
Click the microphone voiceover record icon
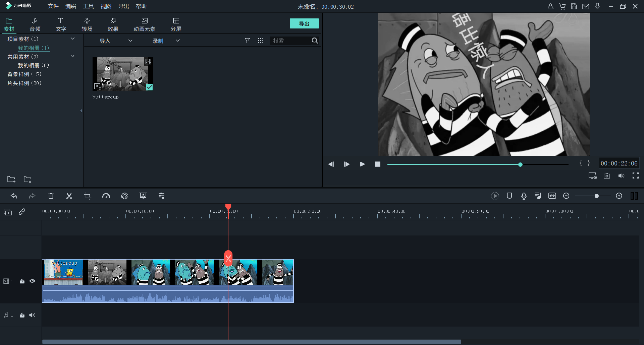[x=524, y=196]
